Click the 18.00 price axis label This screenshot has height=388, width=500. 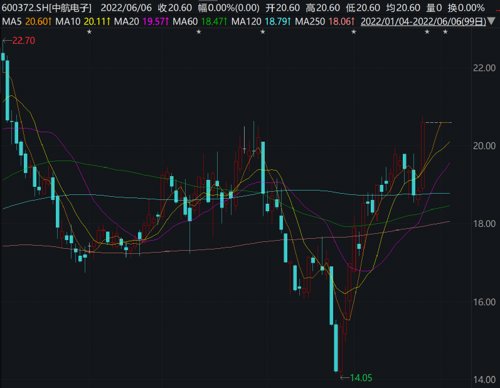point(484,224)
